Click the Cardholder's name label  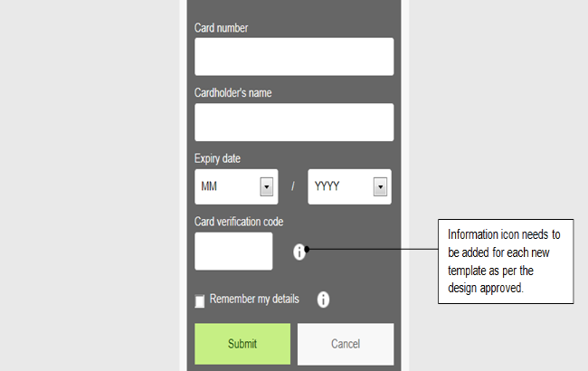coord(233,93)
